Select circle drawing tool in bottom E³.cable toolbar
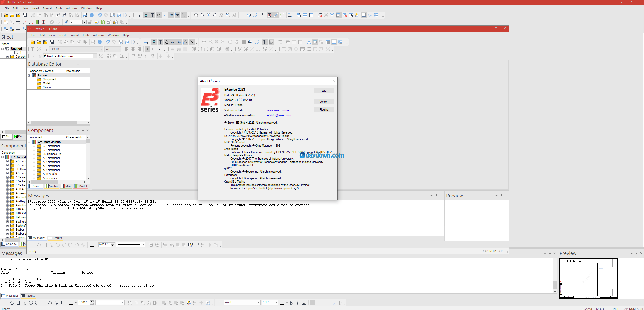 tap(31, 303)
